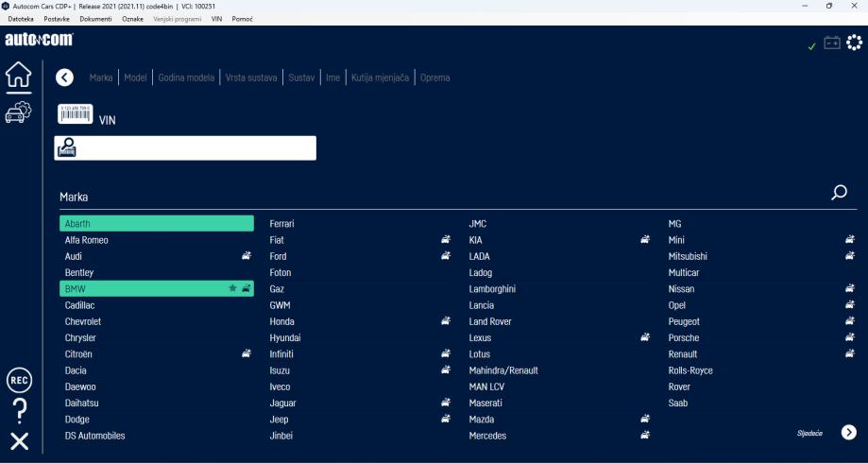
Task: Click the car icon next to Jaguar
Action: (446, 403)
